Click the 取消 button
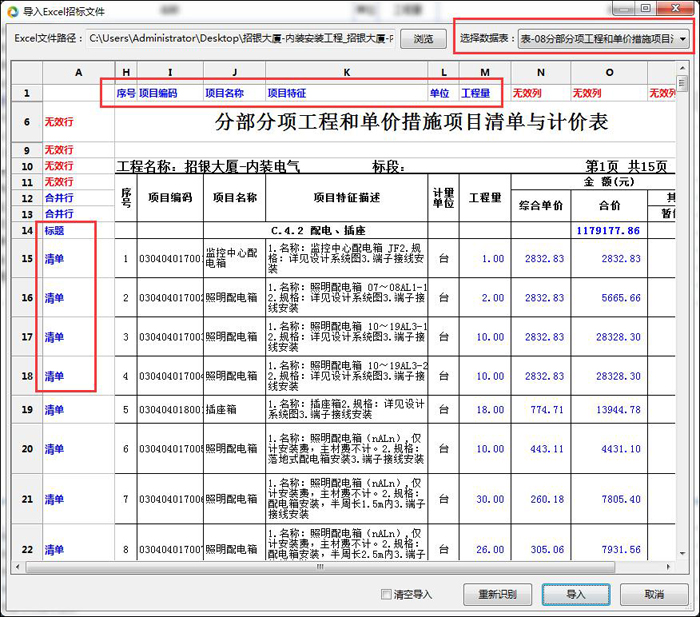 click(654, 594)
